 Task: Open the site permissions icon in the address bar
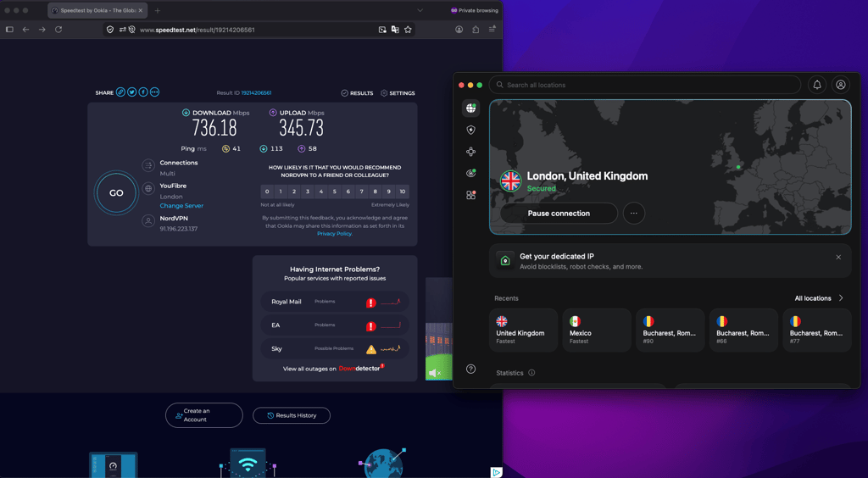coord(122,30)
